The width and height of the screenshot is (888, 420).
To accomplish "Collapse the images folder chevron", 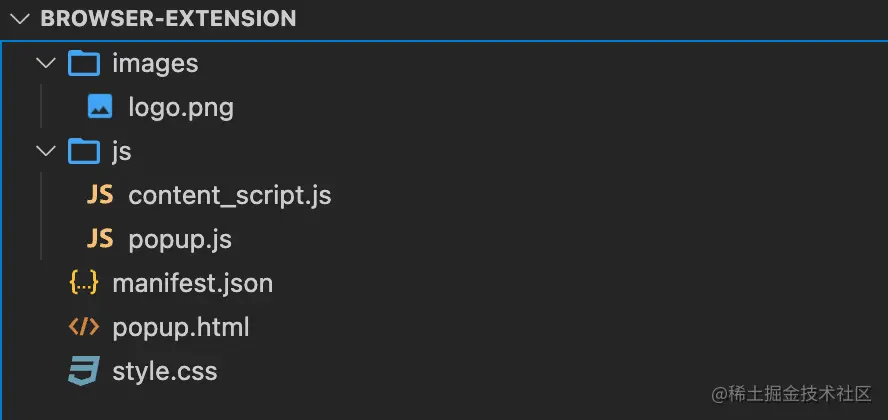I will pos(45,63).
